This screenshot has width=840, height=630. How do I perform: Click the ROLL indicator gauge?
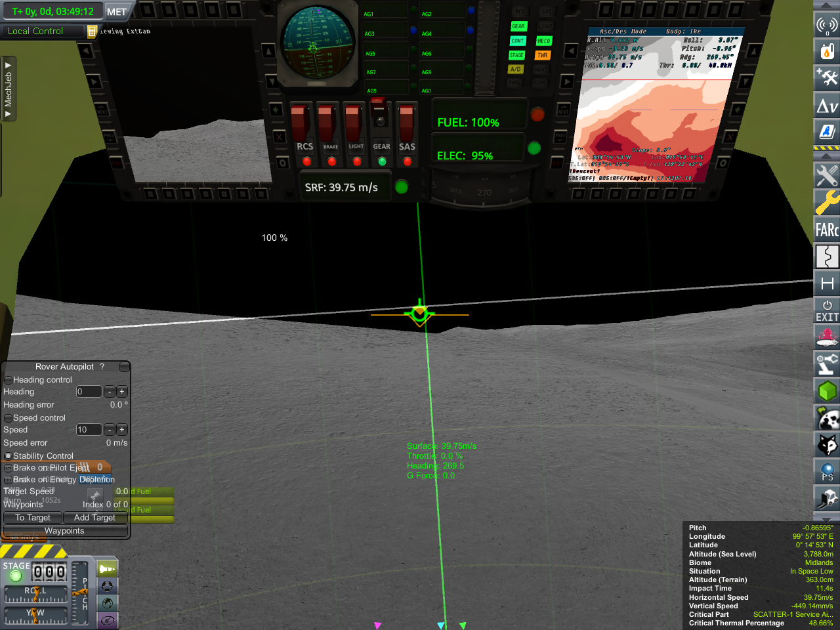tap(36, 594)
